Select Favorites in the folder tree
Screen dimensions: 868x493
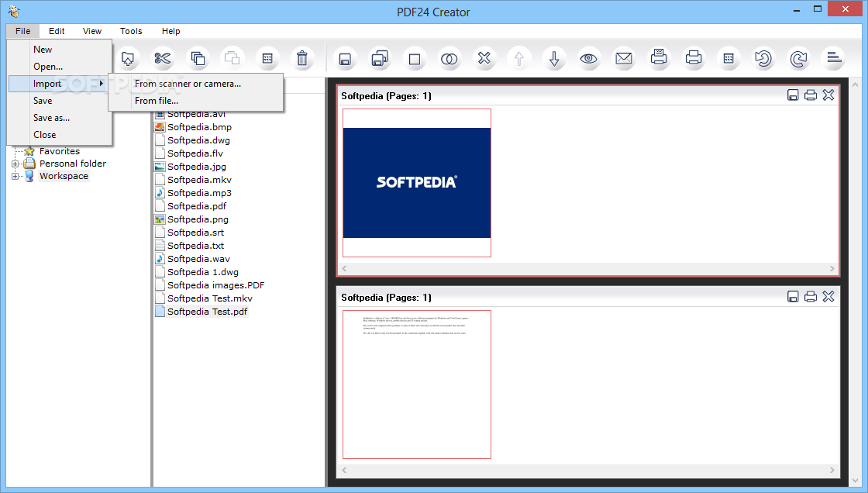click(x=59, y=151)
